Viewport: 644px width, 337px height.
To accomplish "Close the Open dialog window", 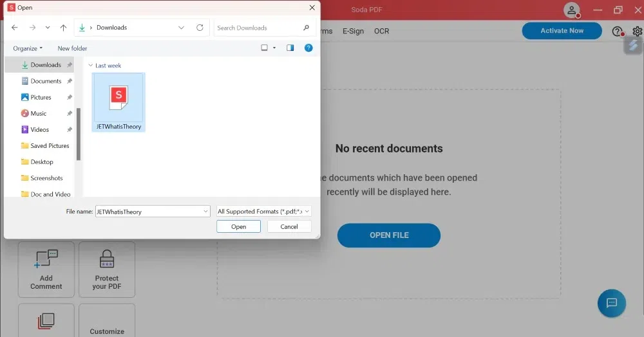I will click(312, 7).
